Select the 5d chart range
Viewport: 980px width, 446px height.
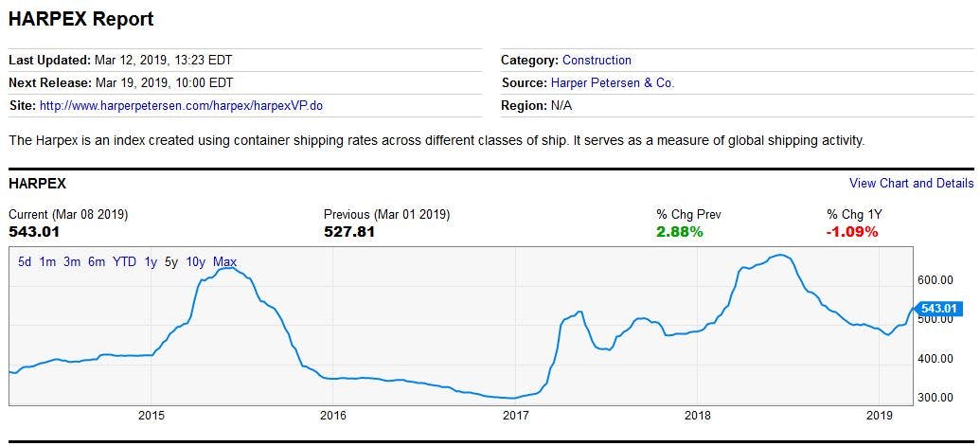click(x=25, y=262)
